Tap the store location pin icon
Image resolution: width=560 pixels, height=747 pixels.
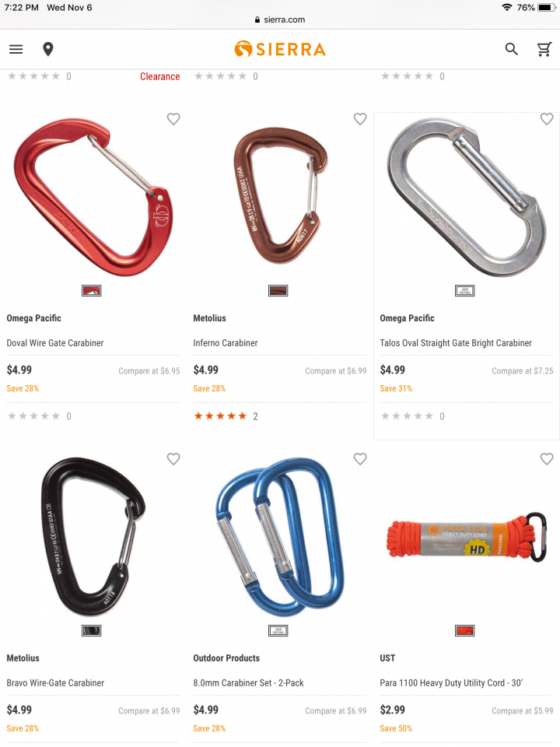(x=48, y=49)
